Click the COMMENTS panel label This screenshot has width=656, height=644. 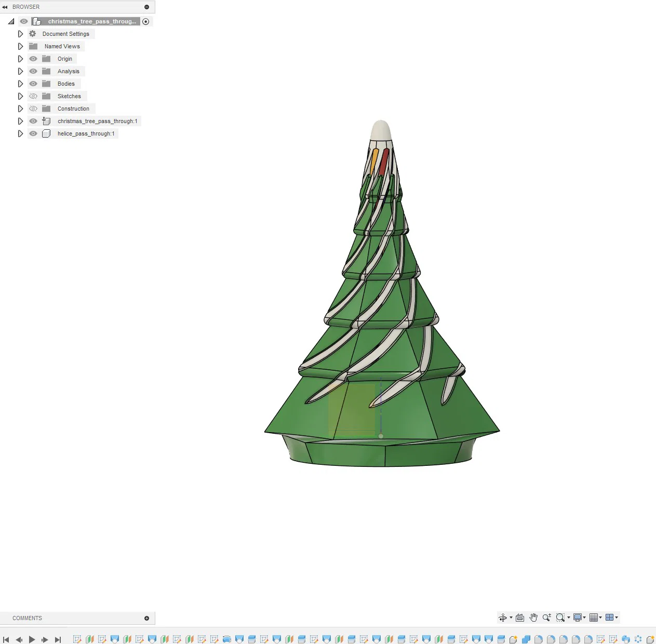(x=27, y=618)
